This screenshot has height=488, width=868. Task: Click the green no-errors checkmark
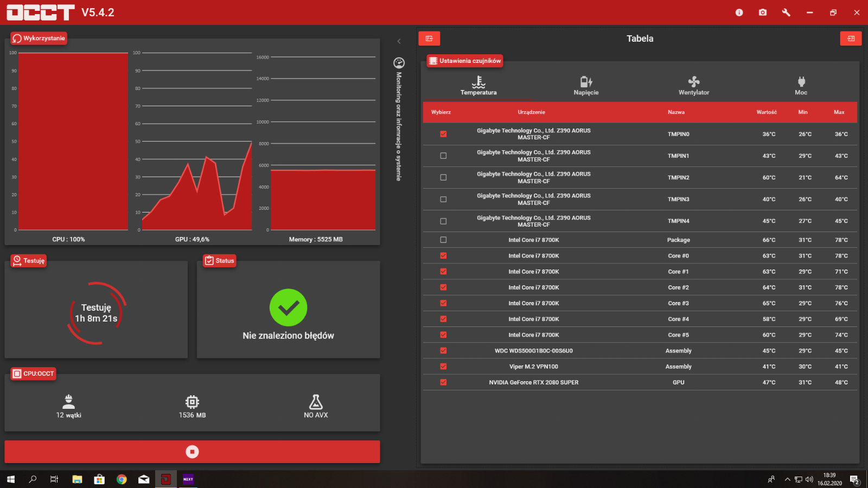[289, 307]
